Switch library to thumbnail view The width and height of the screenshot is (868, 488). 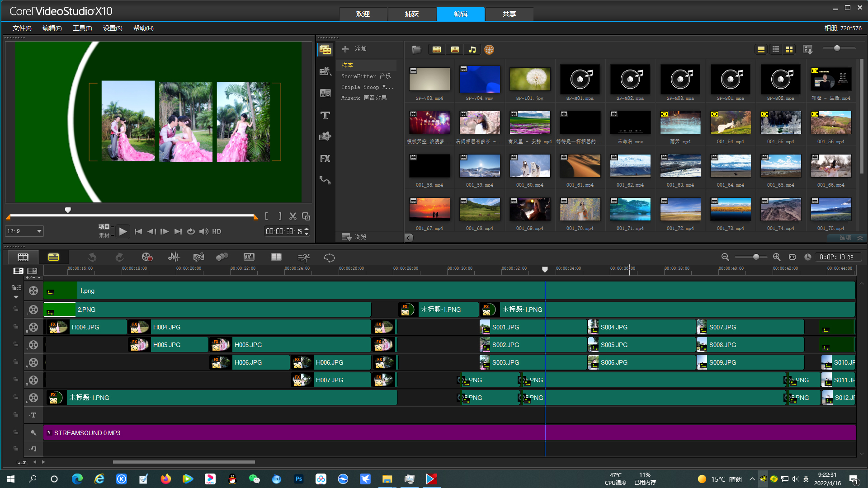coord(789,49)
